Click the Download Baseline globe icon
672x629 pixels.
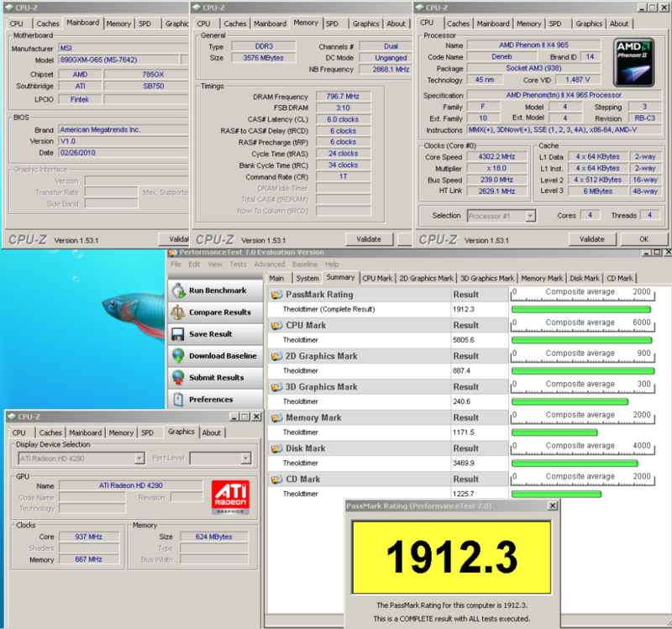point(178,356)
